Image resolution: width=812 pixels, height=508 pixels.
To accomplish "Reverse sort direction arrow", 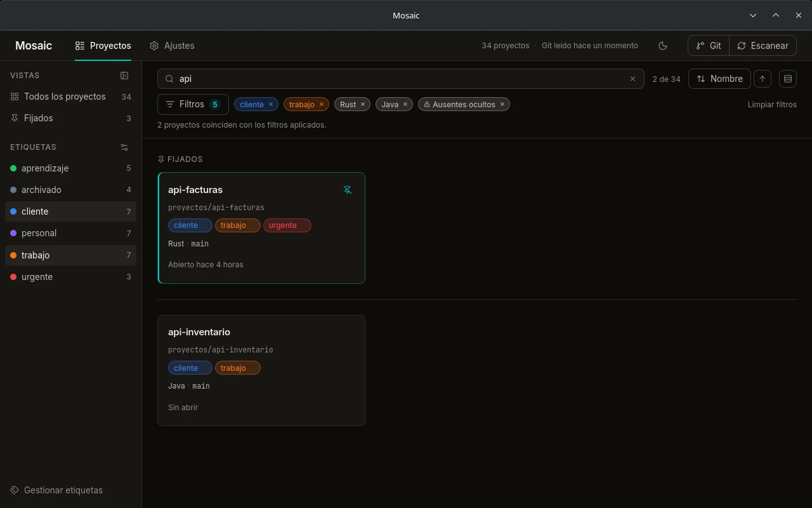I will [x=763, y=79].
